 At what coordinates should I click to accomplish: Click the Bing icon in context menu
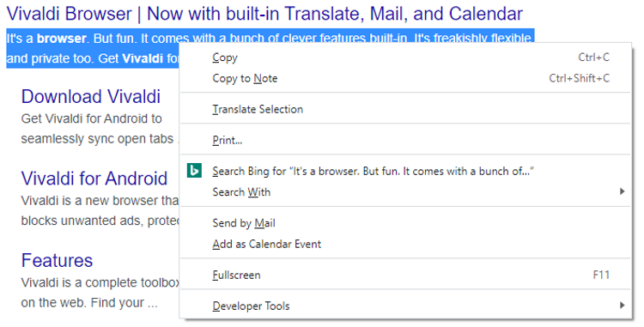[194, 170]
